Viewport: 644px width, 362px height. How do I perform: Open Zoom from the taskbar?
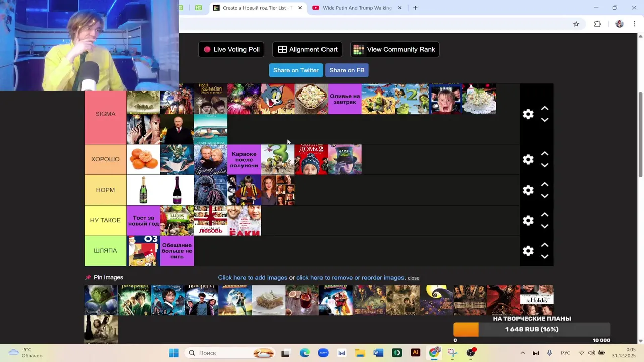[x=324, y=353]
